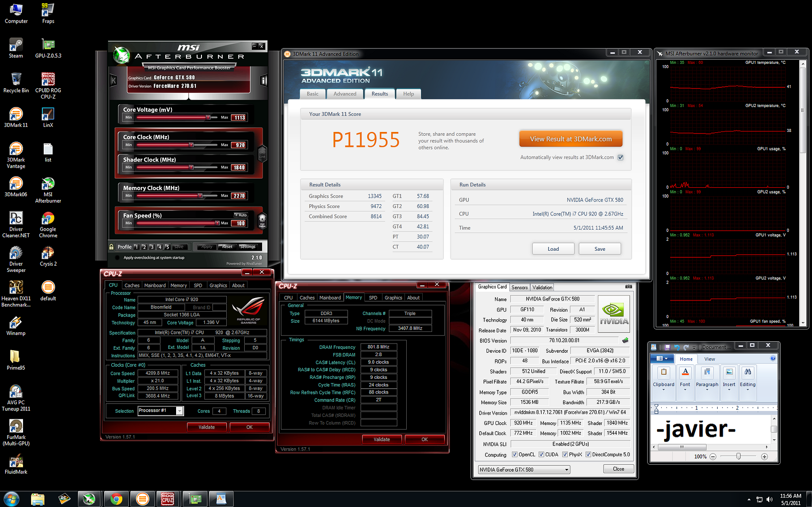Viewport: 812px width, 507px height.
Task: Select Afterburner profile slot 3
Action: click(152, 247)
